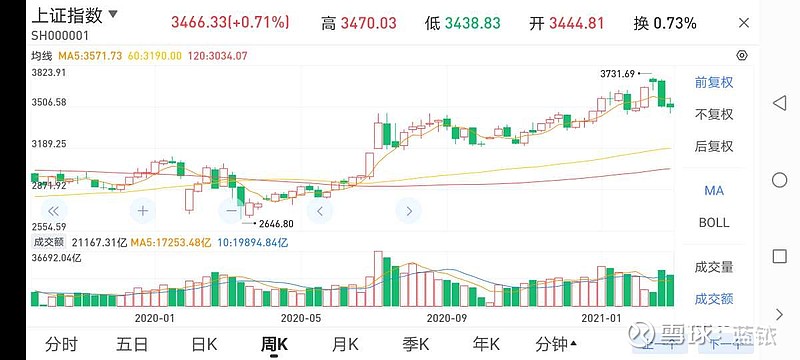Click MA5:3571.73 value
Image resolution: width=800 pixels, height=360 pixels.
90,56
